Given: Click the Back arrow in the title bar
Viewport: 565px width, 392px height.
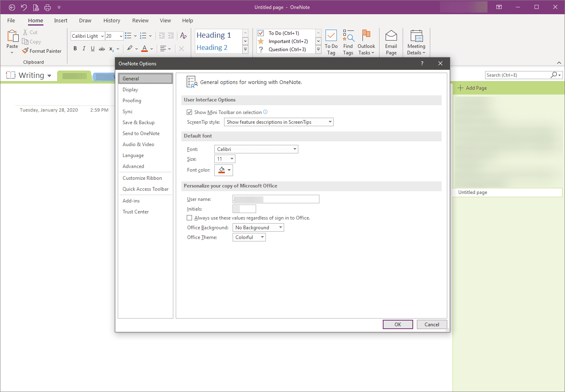Looking at the screenshot, I should point(12,7).
